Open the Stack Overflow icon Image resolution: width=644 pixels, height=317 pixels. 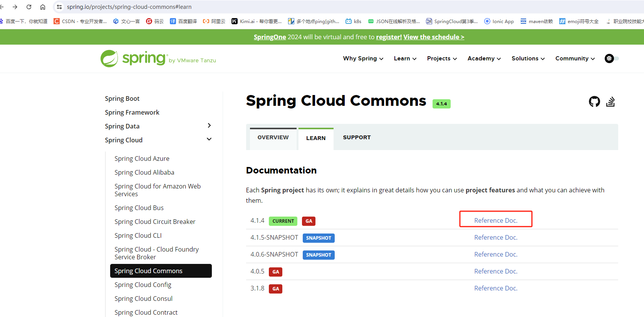pos(610,102)
